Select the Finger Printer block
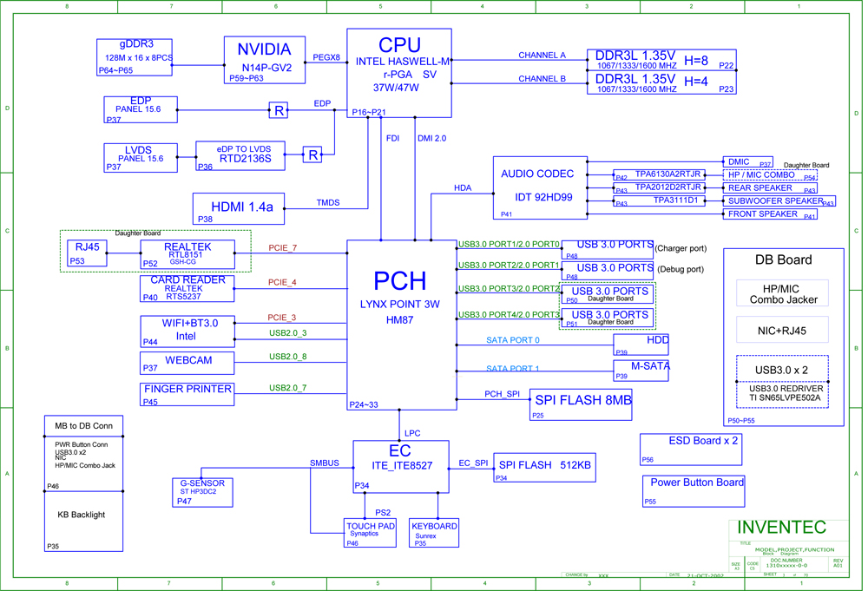868x591 pixels. (187, 394)
